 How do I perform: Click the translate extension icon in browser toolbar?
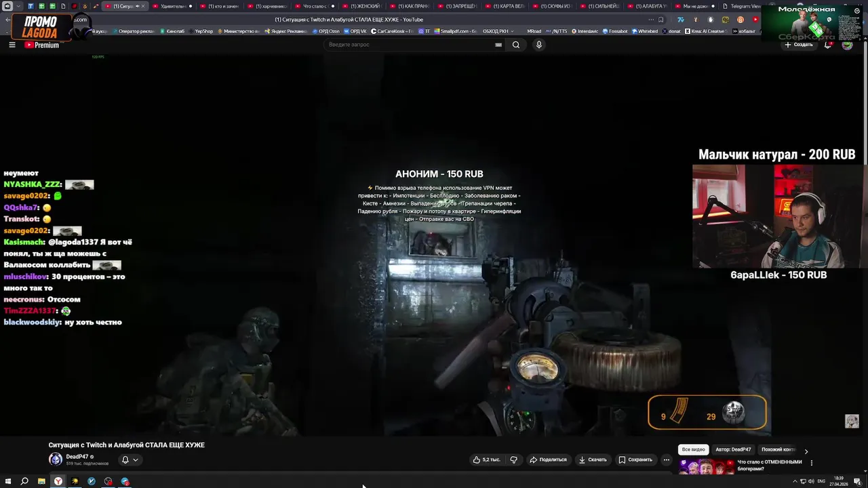pos(681,20)
